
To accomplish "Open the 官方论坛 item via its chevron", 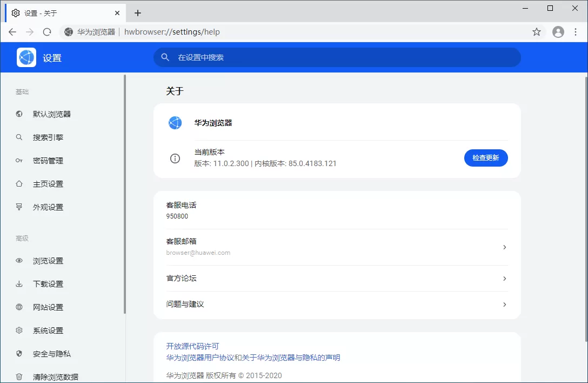I will 504,278.
